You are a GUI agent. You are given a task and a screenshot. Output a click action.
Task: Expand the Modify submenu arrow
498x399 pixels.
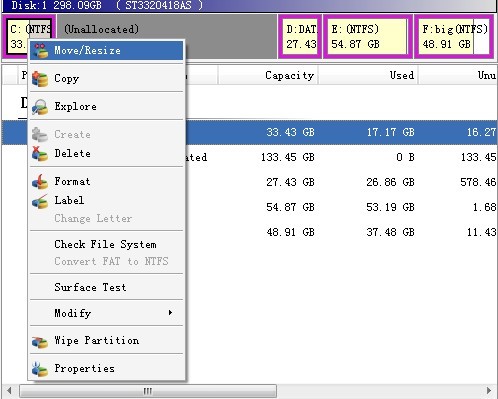tap(170, 313)
